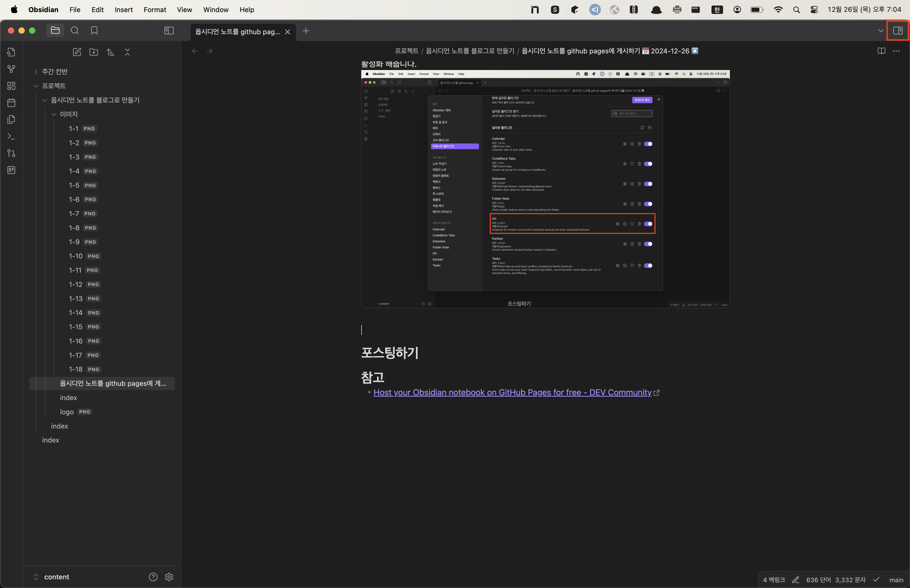Open the search panel icon
The height and width of the screenshot is (588, 910).
click(x=75, y=31)
